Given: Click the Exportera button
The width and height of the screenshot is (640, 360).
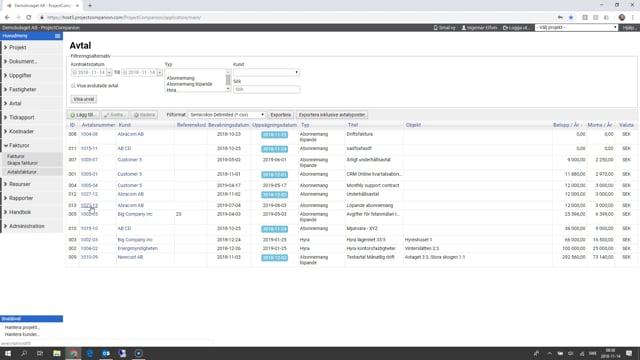Looking at the screenshot, I should click(x=280, y=115).
